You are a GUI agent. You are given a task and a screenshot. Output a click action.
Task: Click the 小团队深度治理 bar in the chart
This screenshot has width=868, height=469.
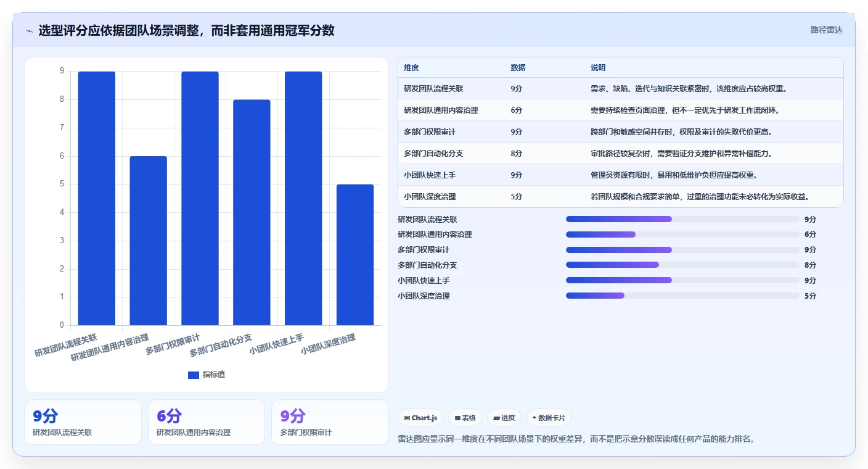[355, 255]
